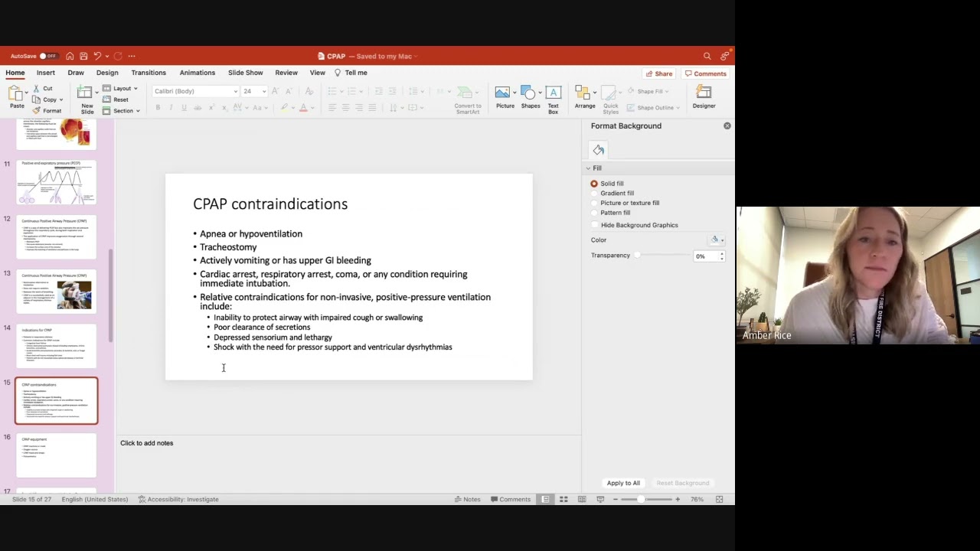Open Comments from the status bar

pos(510,499)
